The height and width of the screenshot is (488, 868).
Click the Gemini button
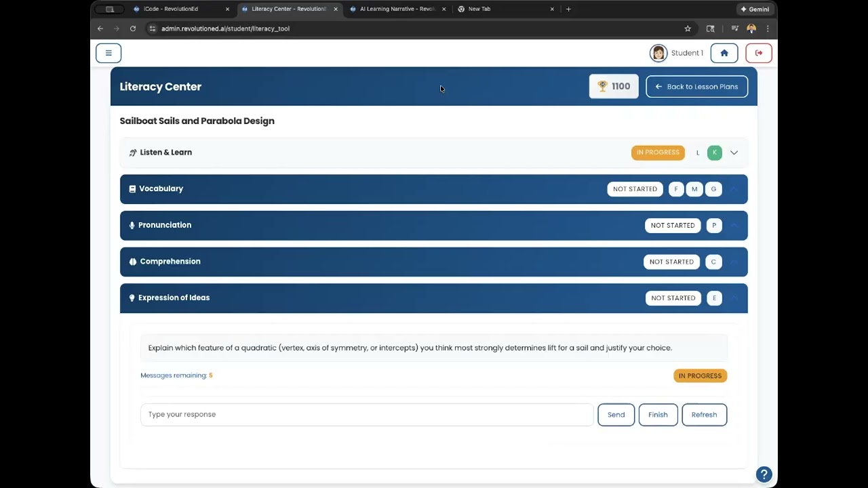755,9
